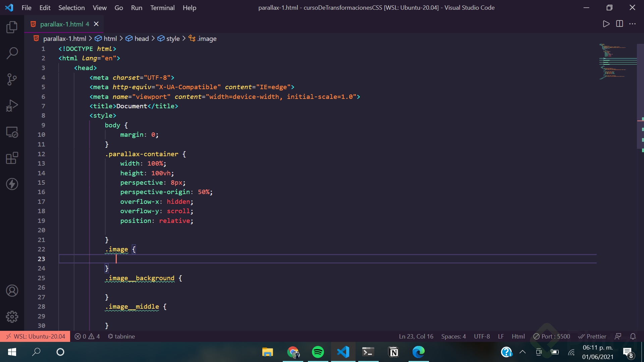Open the Html language mode selector
The width and height of the screenshot is (644, 362).
click(518, 336)
